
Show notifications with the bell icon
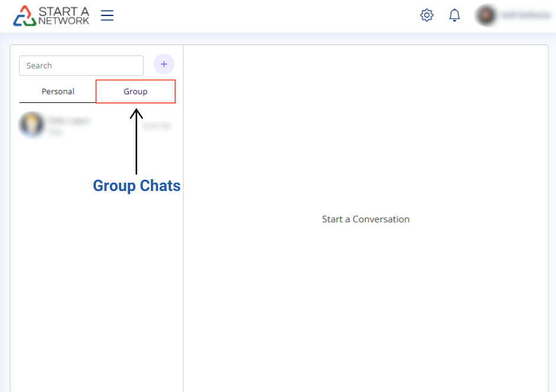pyautogui.click(x=454, y=15)
